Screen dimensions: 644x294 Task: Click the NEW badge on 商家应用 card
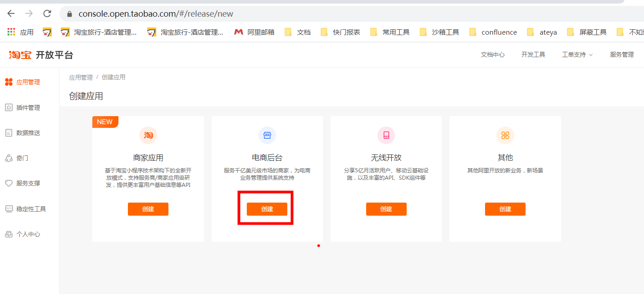[105, 122]
